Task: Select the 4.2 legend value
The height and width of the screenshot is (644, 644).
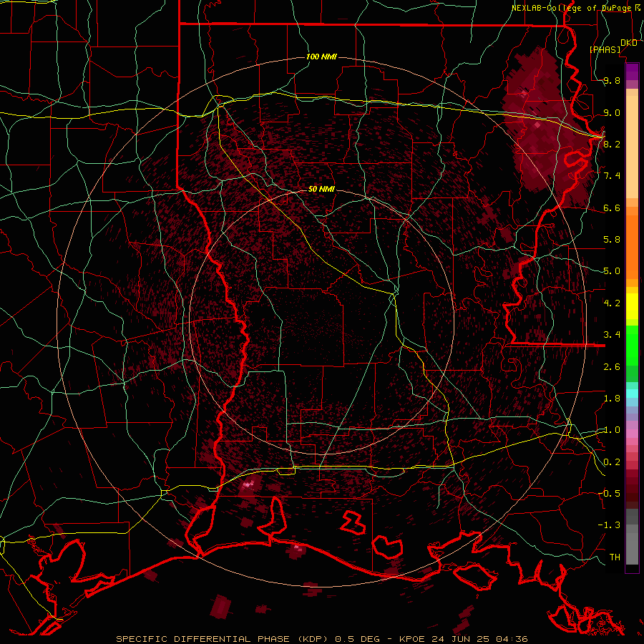Action: [x=612, y=303]
